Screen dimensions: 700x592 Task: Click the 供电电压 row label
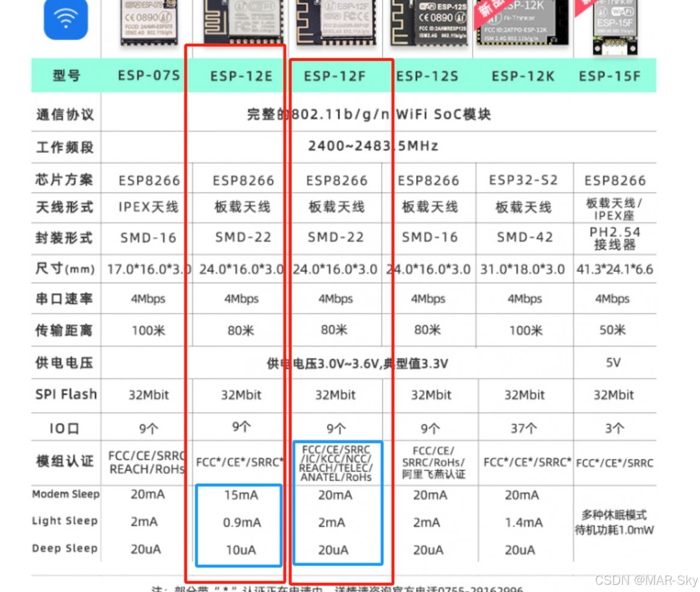(64, 363)
